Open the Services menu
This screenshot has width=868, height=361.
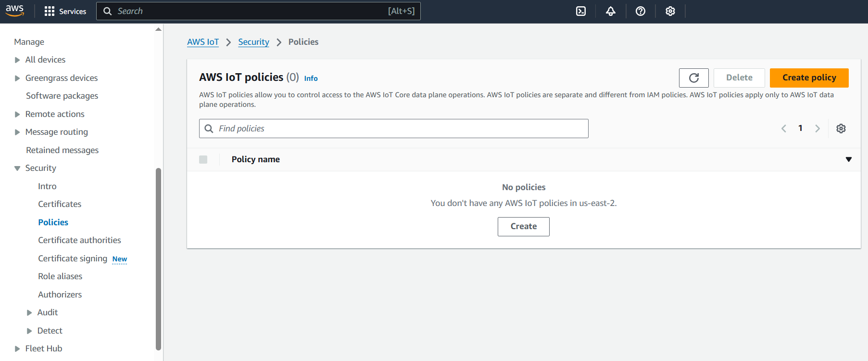click(x=65, y=11)
